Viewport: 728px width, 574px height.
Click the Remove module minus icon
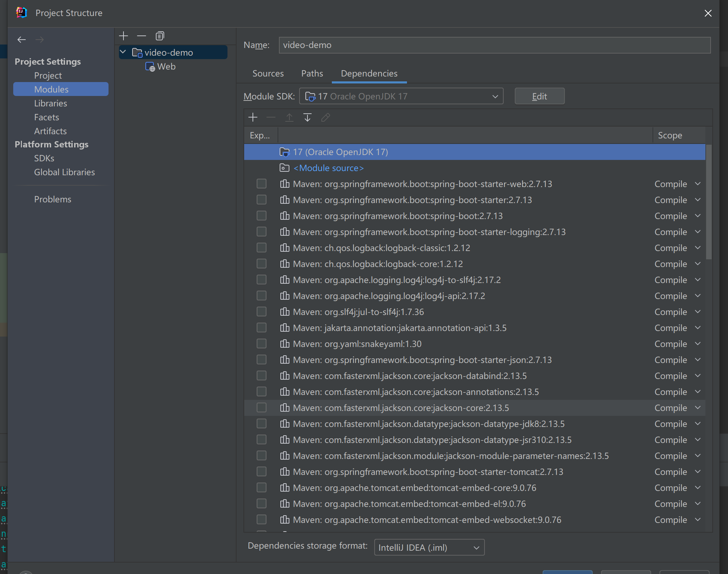point(142,36)
